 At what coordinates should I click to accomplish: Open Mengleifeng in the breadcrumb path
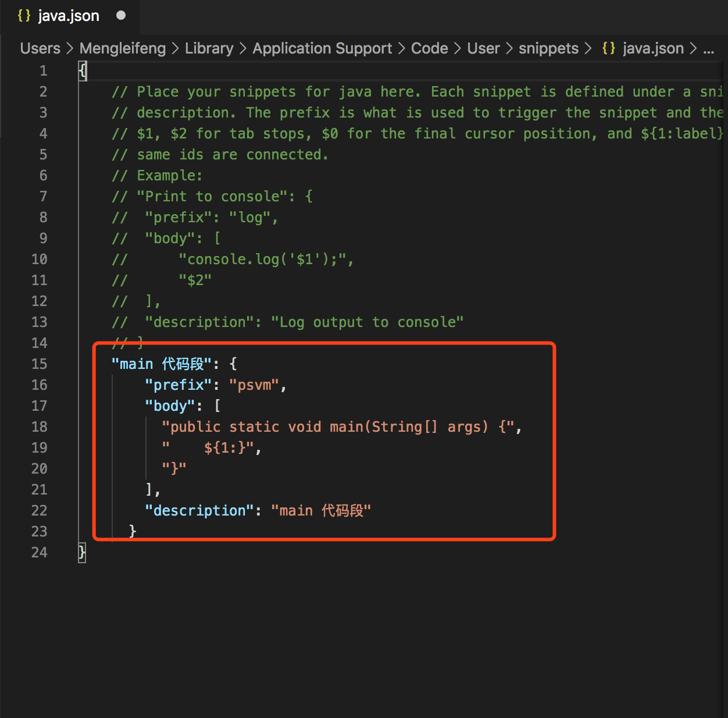tap(123, 48)
